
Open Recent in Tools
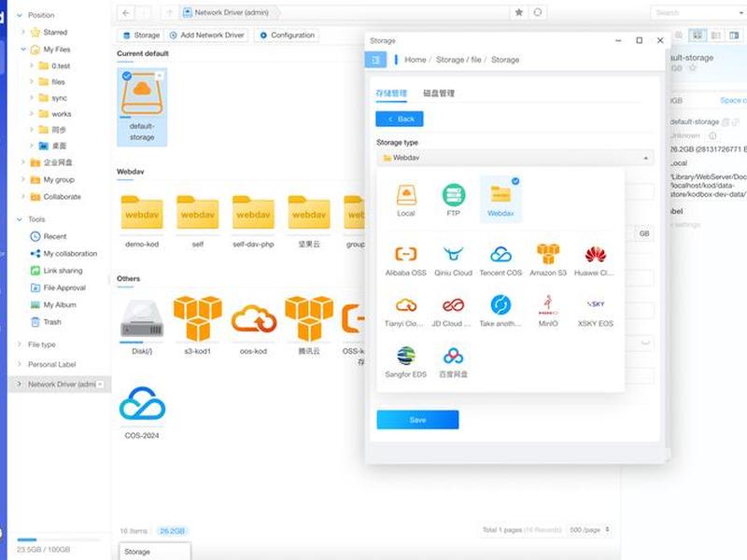pyautogui.click(x=49, y=236)
